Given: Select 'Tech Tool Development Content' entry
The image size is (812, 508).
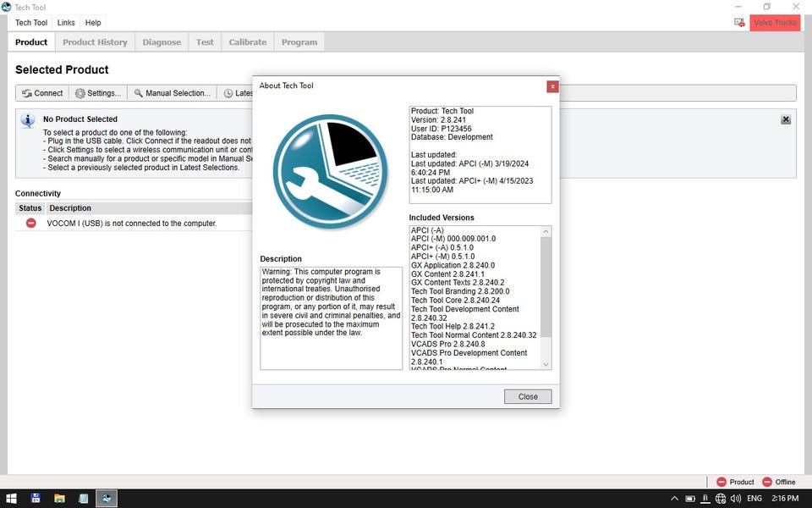Looking at the screenshot, I should click(464, 313).
